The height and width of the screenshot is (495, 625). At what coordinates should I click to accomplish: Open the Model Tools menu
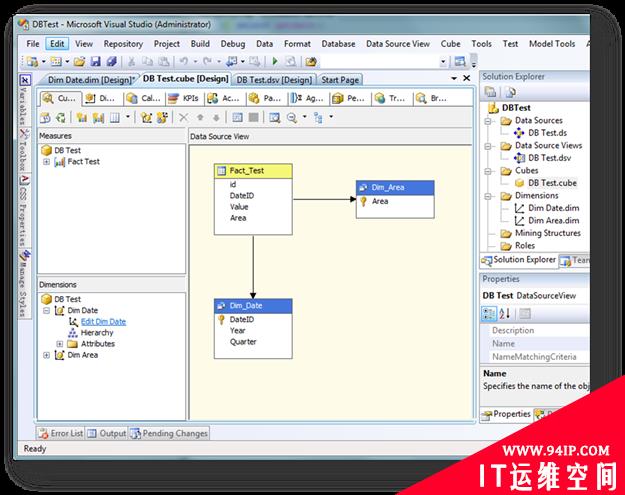[x=552, y=44]
